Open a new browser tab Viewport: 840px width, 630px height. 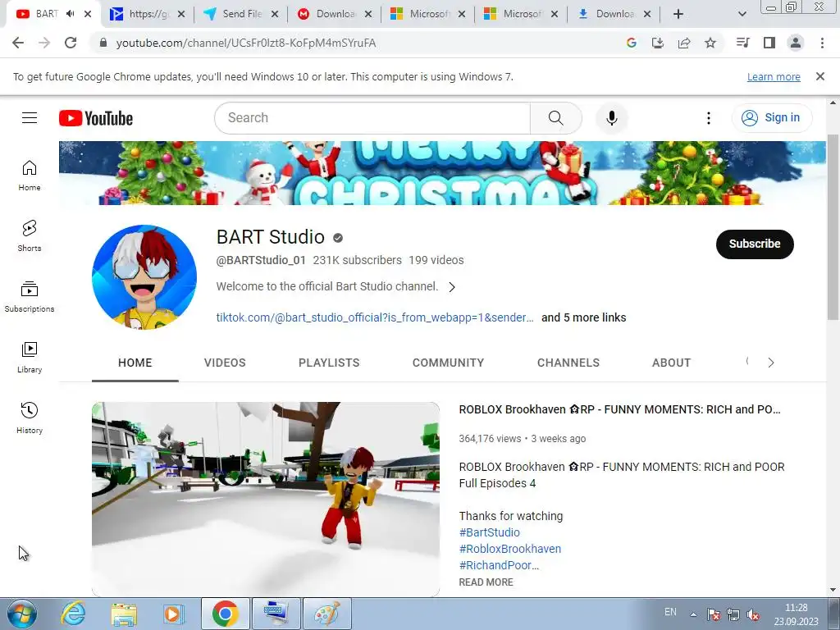point(678,14)
